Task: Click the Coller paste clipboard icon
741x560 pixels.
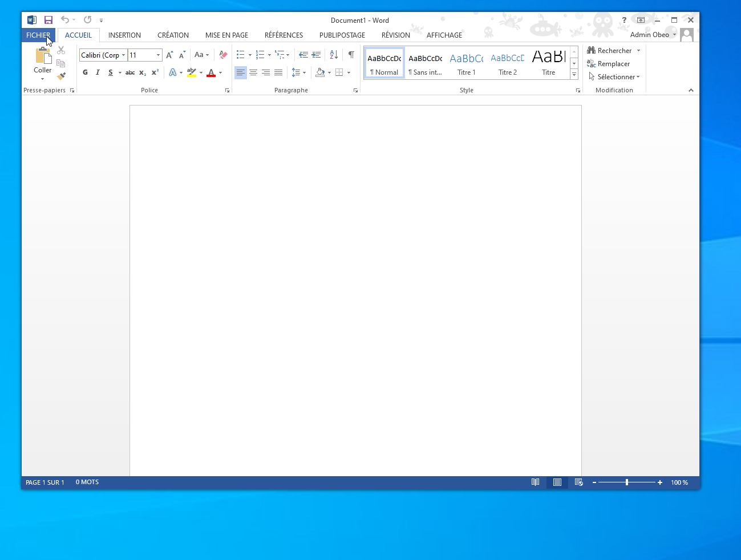Action: click(x=43, y=56)
